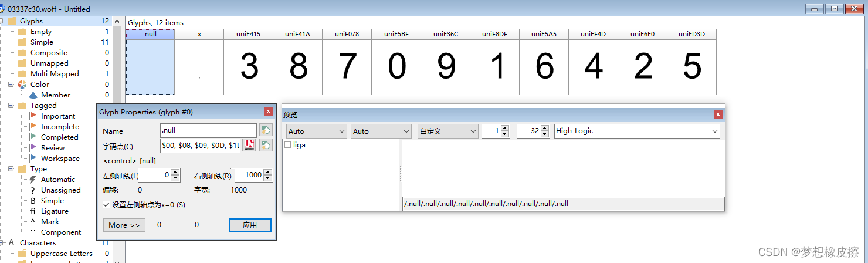This screenshot has height=263, width=868.
Task: Open the first Auto dropdown in preview
Action: (317, 131)
